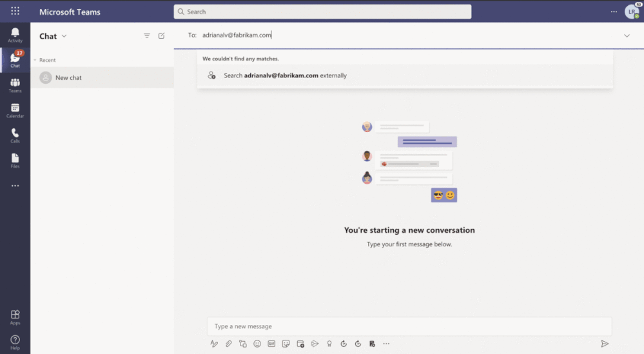Screen dimensions: 644x354
Task: Open the Teams section in sidebar
Action: 15,85
